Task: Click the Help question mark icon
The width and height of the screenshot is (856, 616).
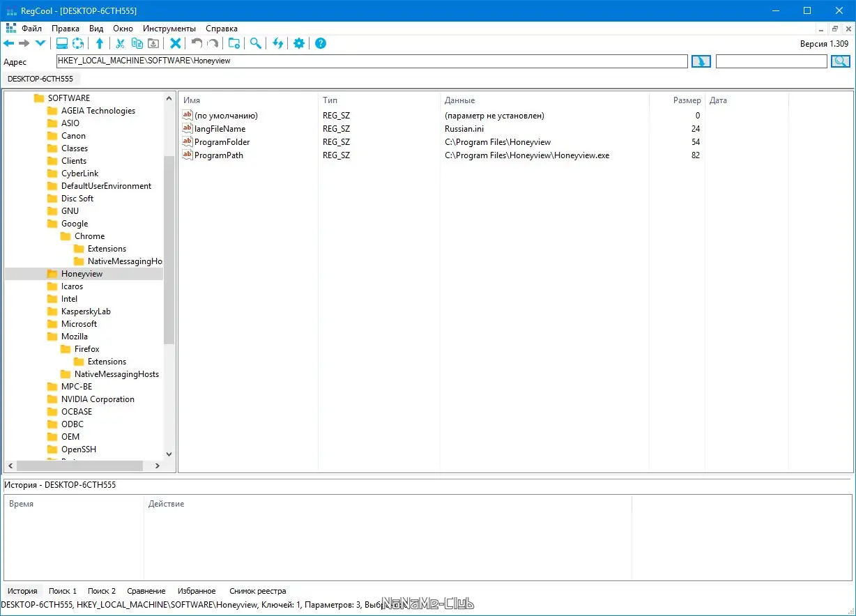Action: (x=321, y=43)
